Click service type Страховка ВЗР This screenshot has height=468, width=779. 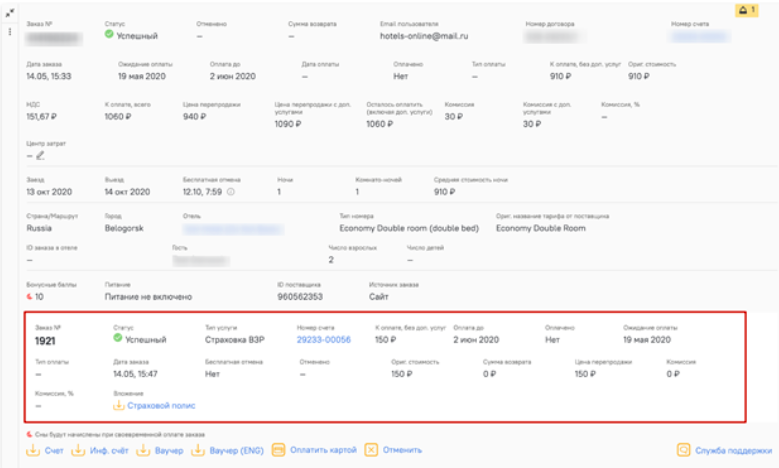pyautogui.click(x=234, y=340)
